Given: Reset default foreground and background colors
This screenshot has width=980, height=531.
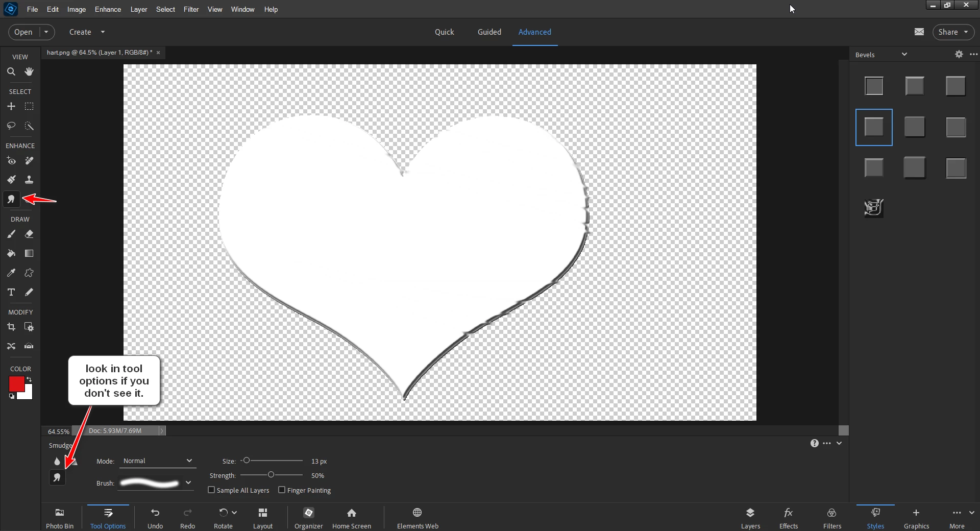Looking at the screenshot, I should (x=12, y=396).
